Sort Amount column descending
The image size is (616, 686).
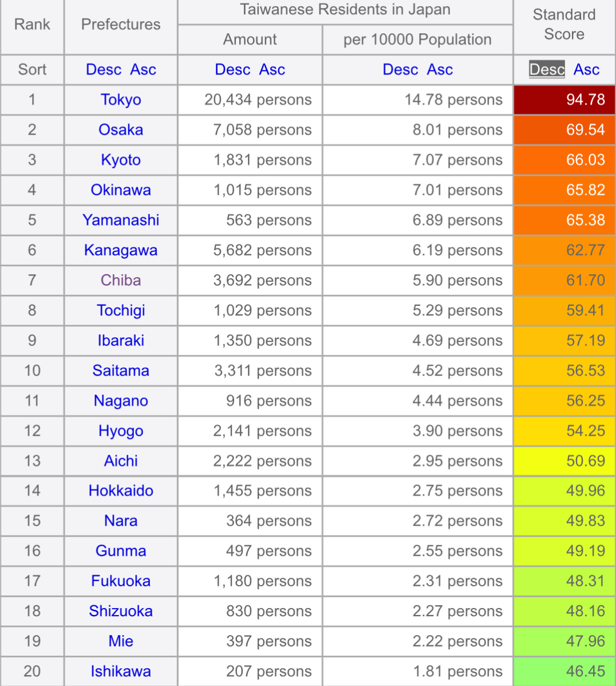232,69
